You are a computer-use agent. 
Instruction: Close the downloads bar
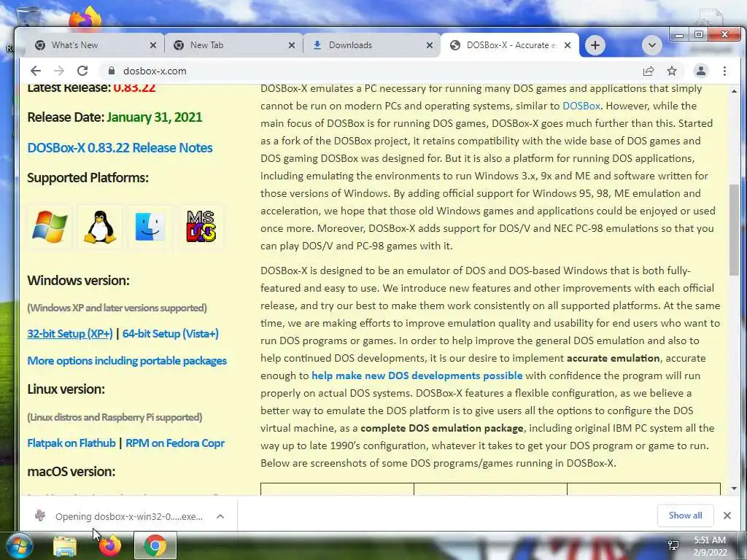click(x=727, y=516)
